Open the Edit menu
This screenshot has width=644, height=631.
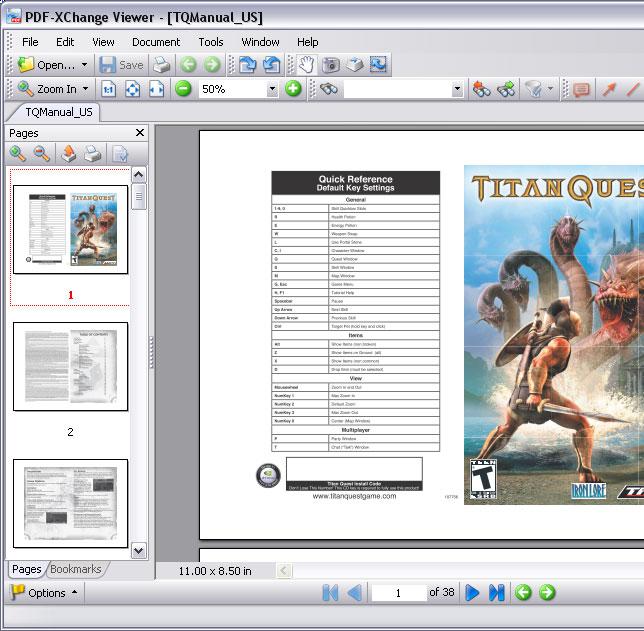pyautogui.click(x=65, y=42)
